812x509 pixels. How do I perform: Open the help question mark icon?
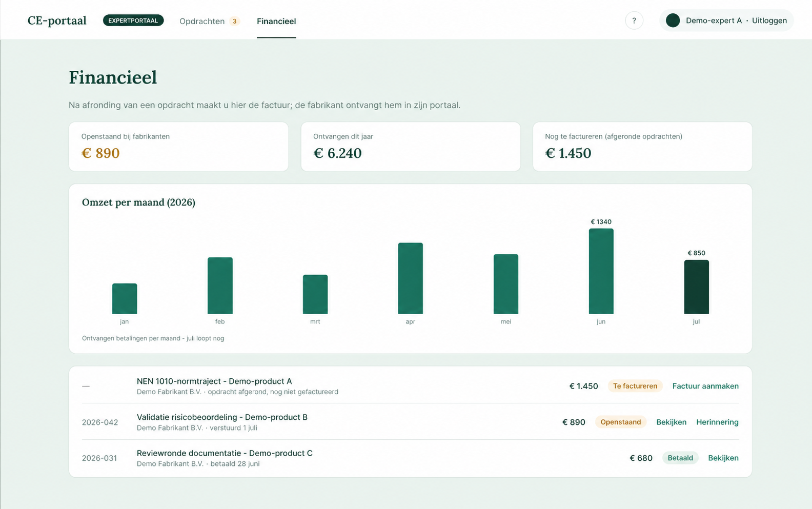(x=634, y=21)
